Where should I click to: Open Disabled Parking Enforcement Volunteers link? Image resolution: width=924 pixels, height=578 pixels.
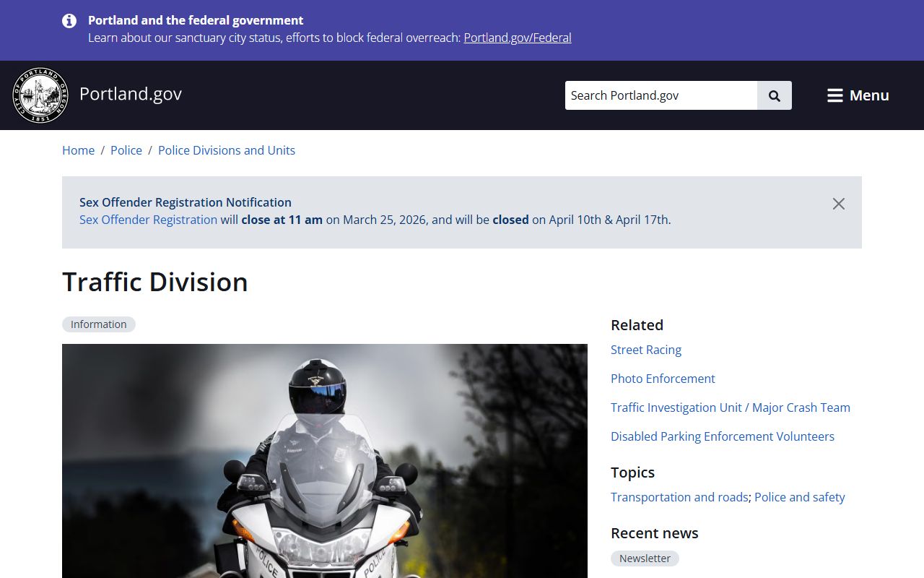(723, 436)
